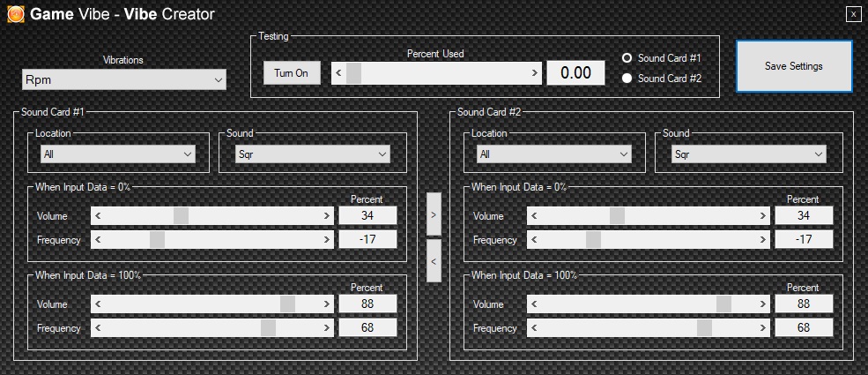The width and height of the screenshot is (868, 375).
Task: Click the Turn On testing button
Action: click(x=292, y=73)
